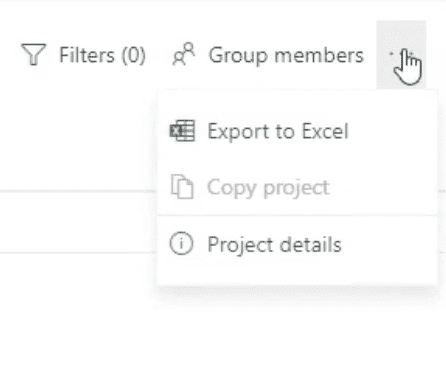This screenshot has height=366, width=446.
Task: Click the Project details text label
Action: (x=274, y=245)
